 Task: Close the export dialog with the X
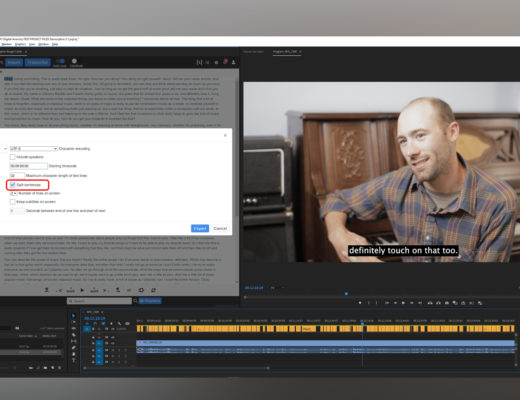click(225, 135)
